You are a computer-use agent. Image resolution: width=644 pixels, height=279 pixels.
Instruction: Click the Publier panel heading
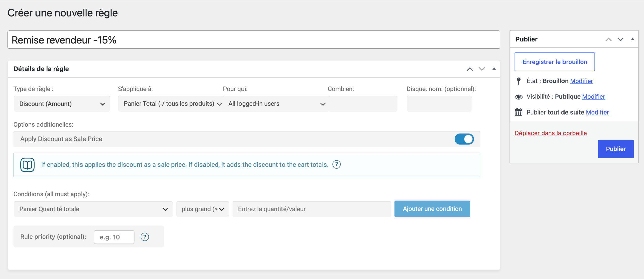pyautogui.click(x=526, y=39)
